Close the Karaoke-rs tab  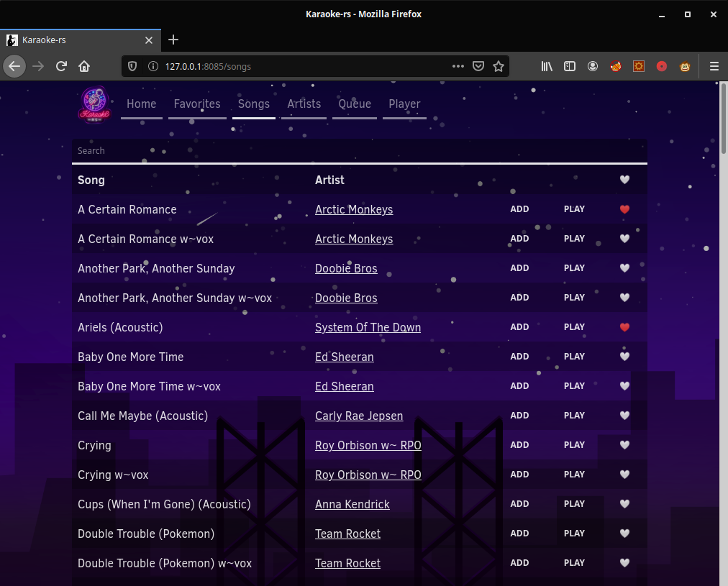(149, 40)
